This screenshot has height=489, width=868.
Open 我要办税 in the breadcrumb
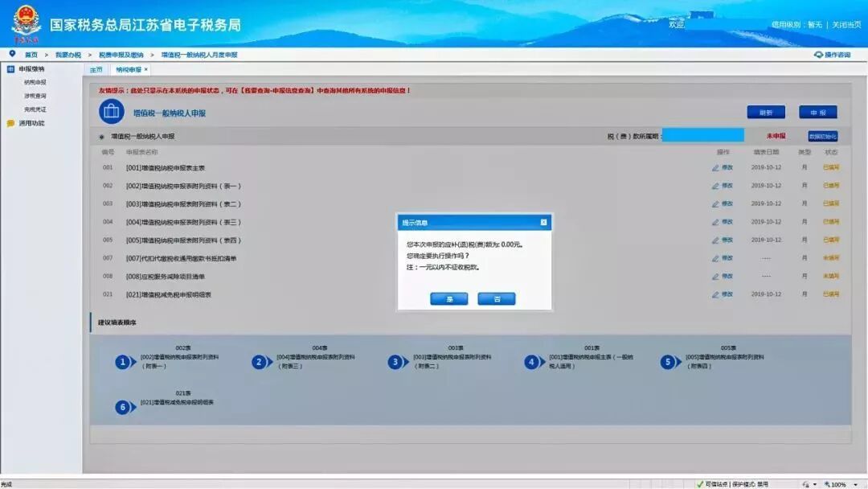68,55
